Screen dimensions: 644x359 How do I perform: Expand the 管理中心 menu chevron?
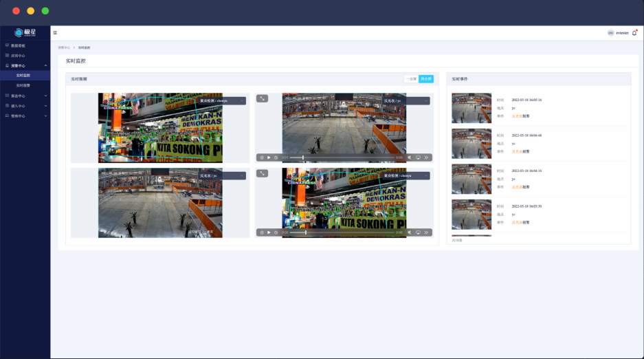tap(45, 116)
